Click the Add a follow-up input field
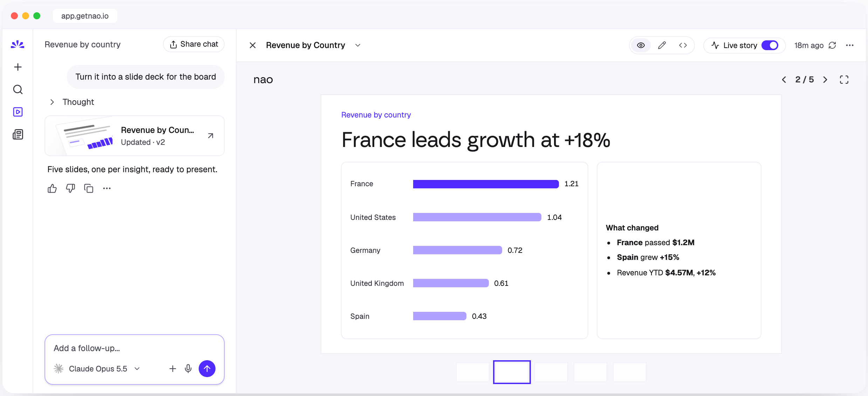Viewport: 868px width, 396px height. point(135,348)
